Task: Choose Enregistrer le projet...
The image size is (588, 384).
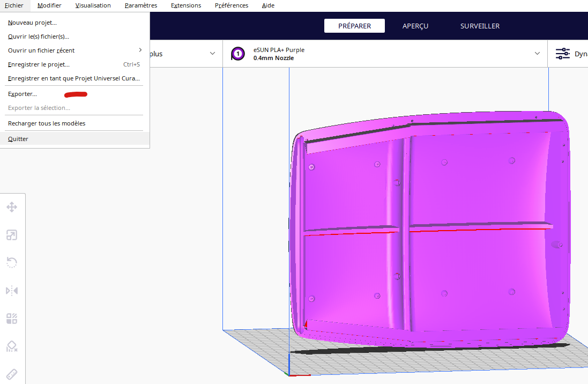Action: click(75, 64)
